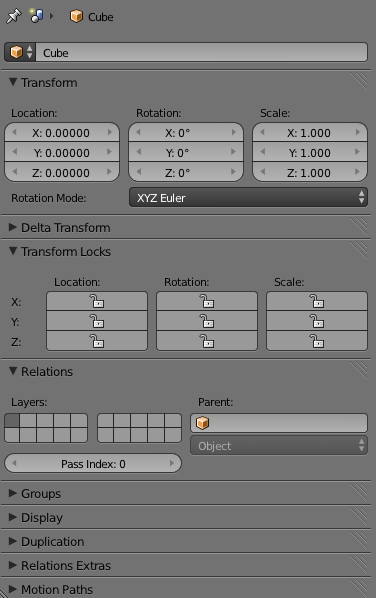Expand the Display panel

tap(13, 517)
